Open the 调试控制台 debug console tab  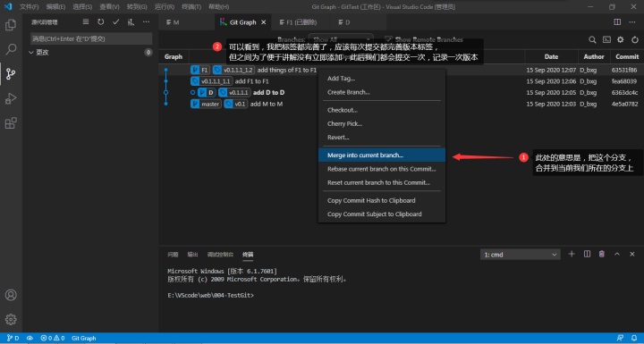click(x=220, y=255)
